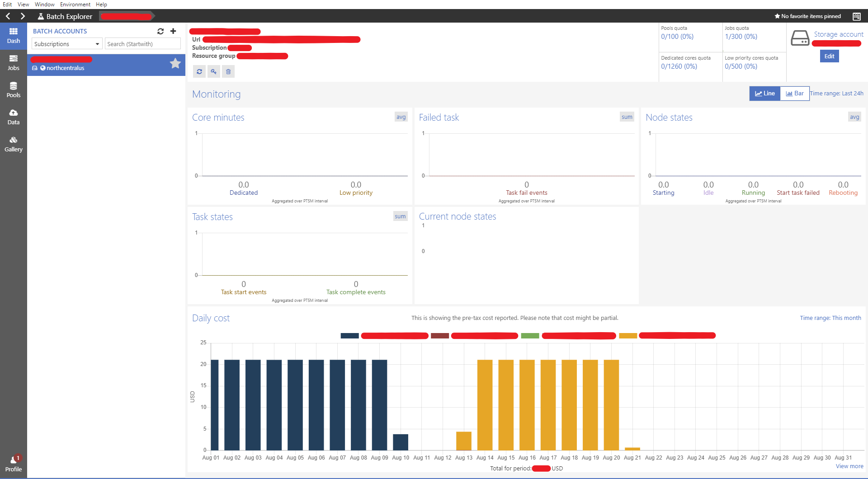Change monitoring time range Last 24h
This screenshot has width=868, height=479.
[837, 94]
